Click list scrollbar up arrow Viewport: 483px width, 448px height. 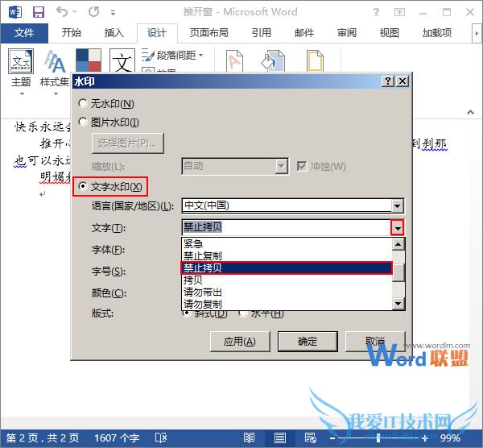(398, 244)
